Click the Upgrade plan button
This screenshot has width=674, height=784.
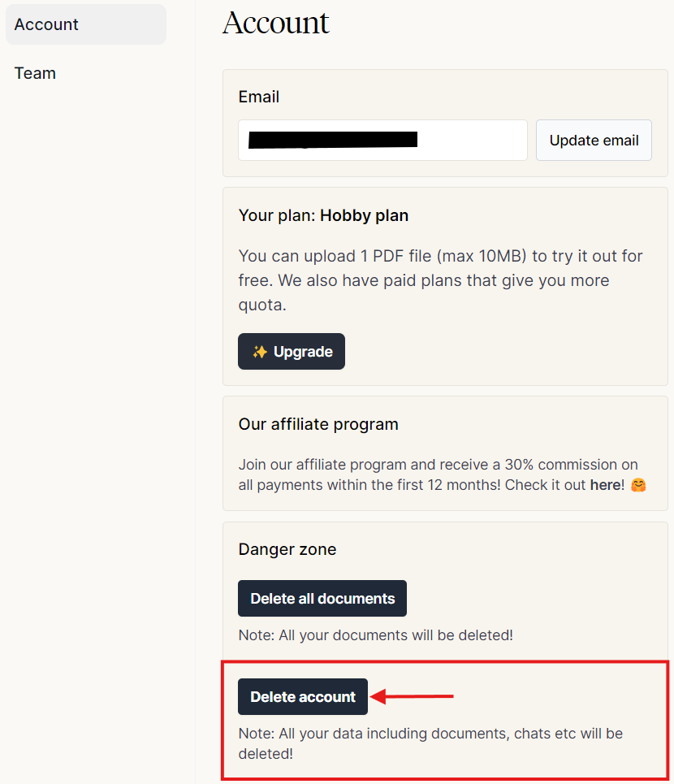292,352
